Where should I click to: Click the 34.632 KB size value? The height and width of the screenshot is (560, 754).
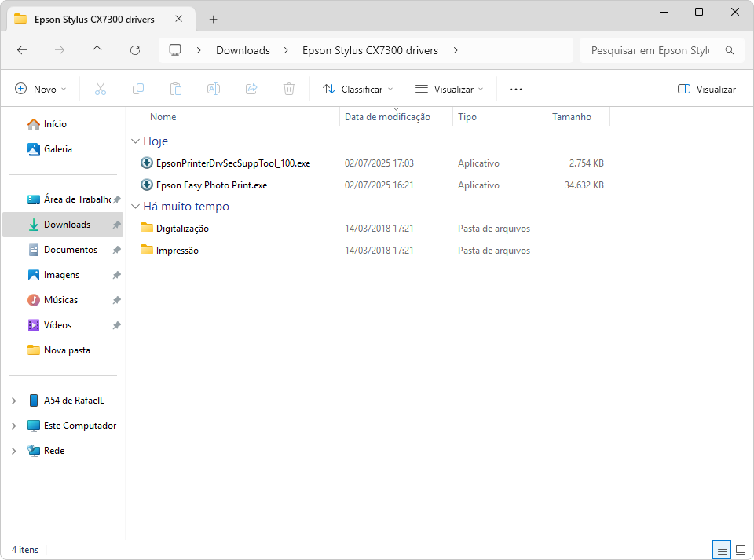584,185
